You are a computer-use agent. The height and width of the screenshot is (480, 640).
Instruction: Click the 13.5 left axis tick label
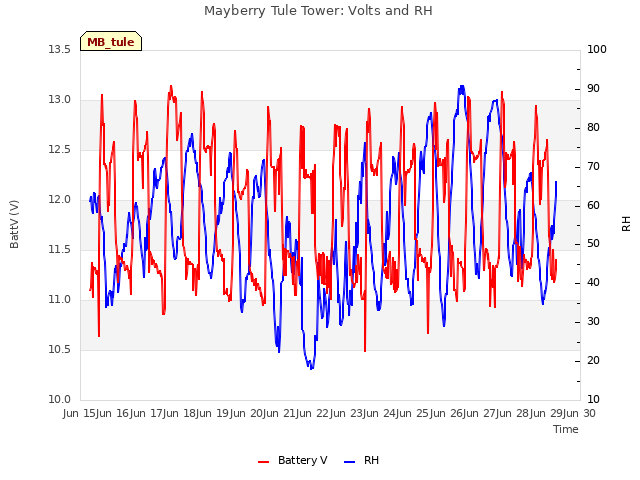60,49
